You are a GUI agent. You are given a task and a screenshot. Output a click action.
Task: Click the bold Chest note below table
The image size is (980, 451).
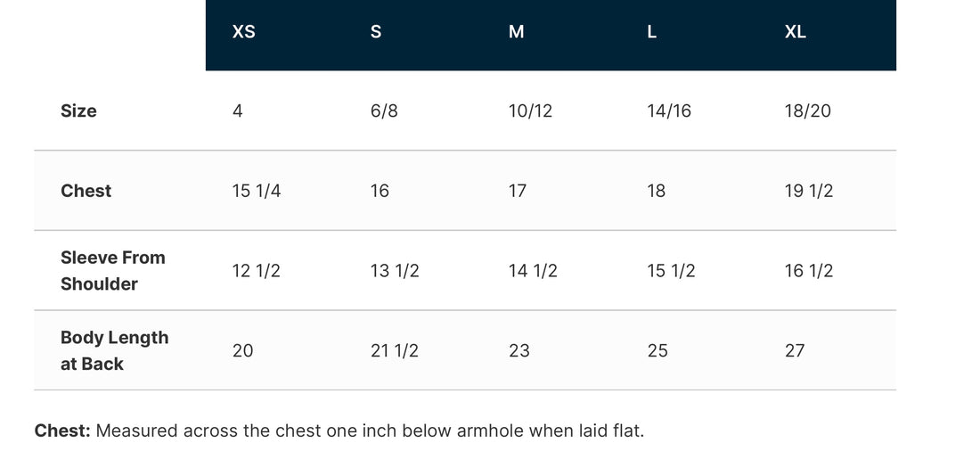click(x=62, y=431)
